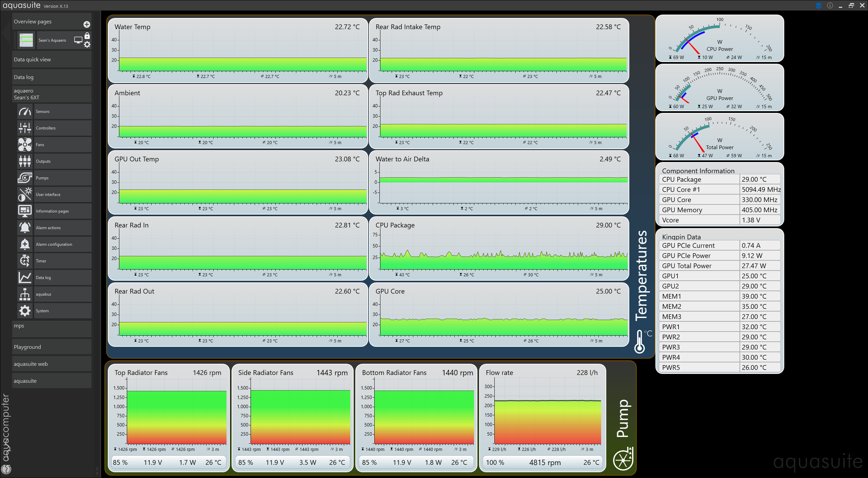Open the Controllers sliders icon

(25, 128)
